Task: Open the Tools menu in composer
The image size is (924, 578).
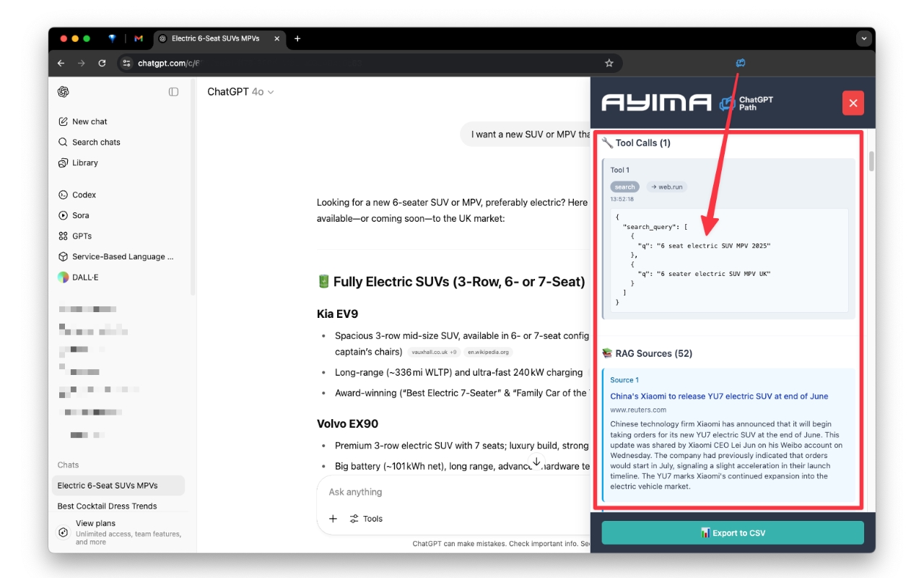Action: [x=366, y=519]
